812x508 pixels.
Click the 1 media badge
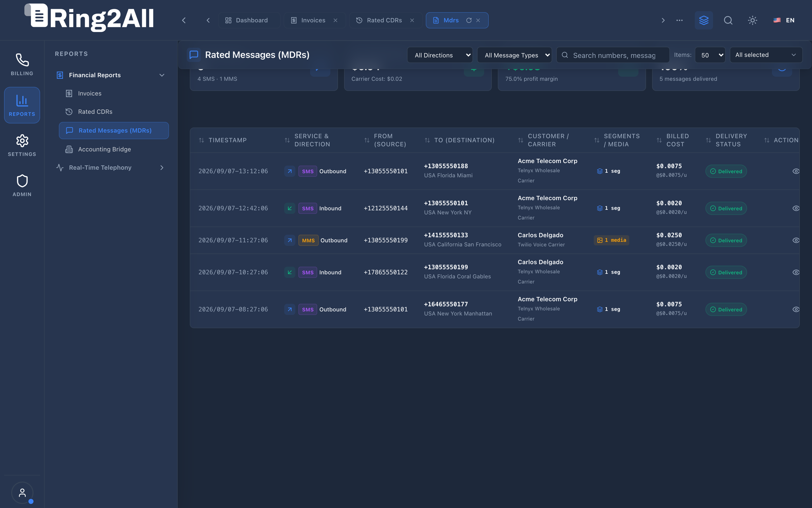pyautogui.click(x=611, y=240)
